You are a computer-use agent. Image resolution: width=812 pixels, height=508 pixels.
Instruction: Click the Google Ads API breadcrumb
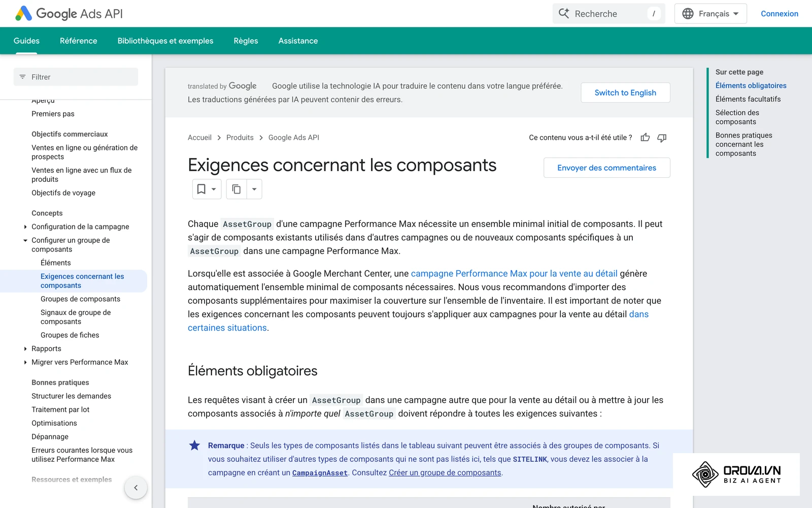293,138
